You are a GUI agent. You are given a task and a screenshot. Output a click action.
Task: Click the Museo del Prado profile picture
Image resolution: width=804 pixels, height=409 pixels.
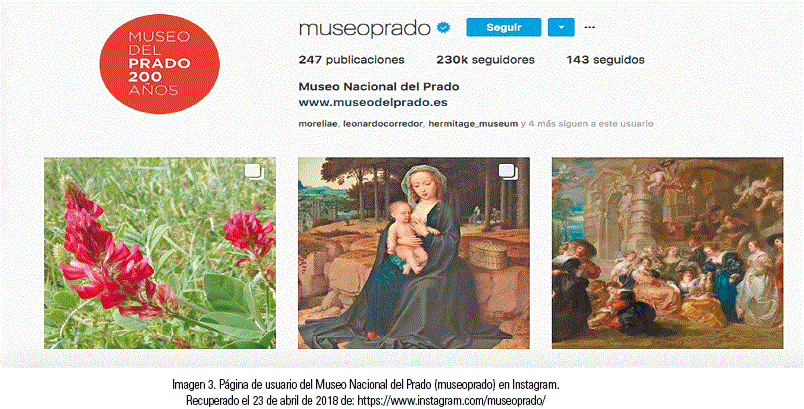coord(159,64)
